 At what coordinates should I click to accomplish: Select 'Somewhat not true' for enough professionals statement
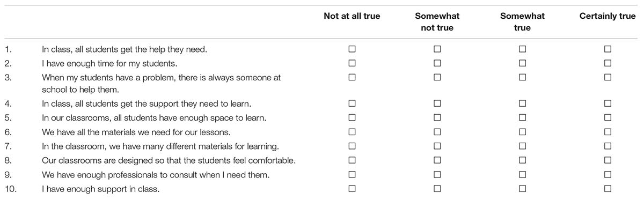point(437,174)
